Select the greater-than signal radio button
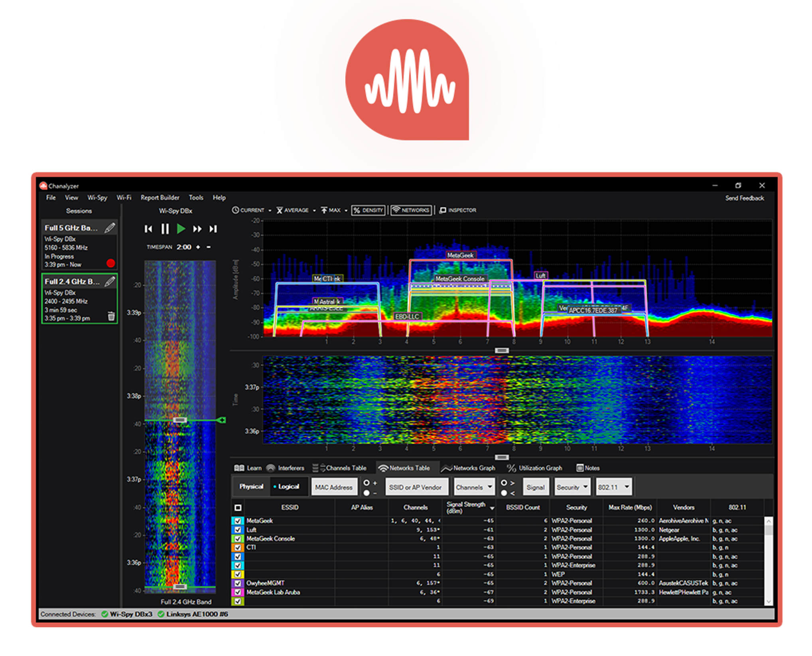This screenshot has width=812, height=656. (504, 483)
